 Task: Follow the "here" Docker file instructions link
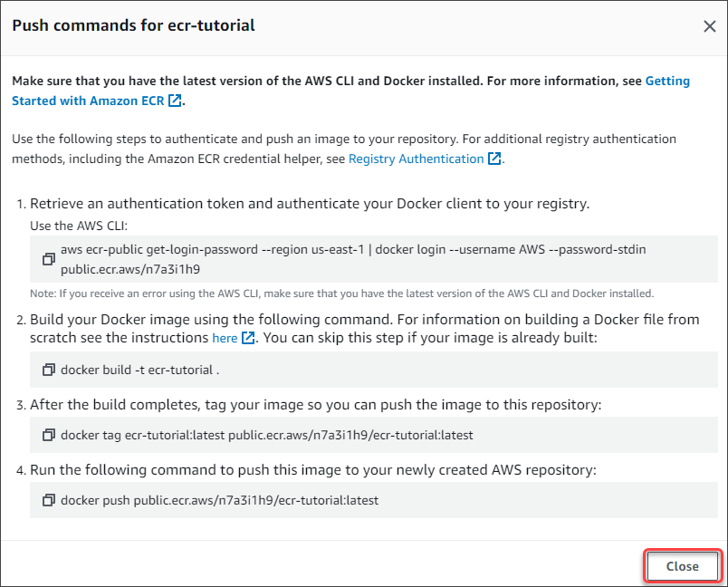tap(225, 338)
